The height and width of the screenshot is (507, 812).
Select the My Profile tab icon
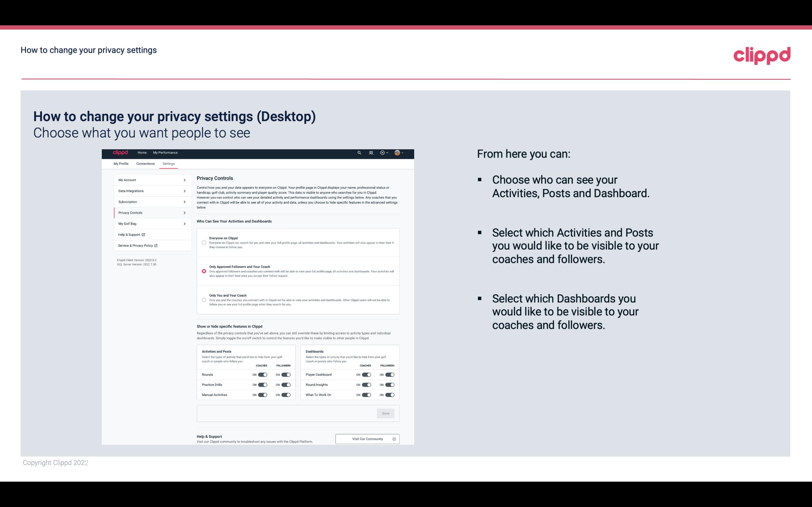121,163
